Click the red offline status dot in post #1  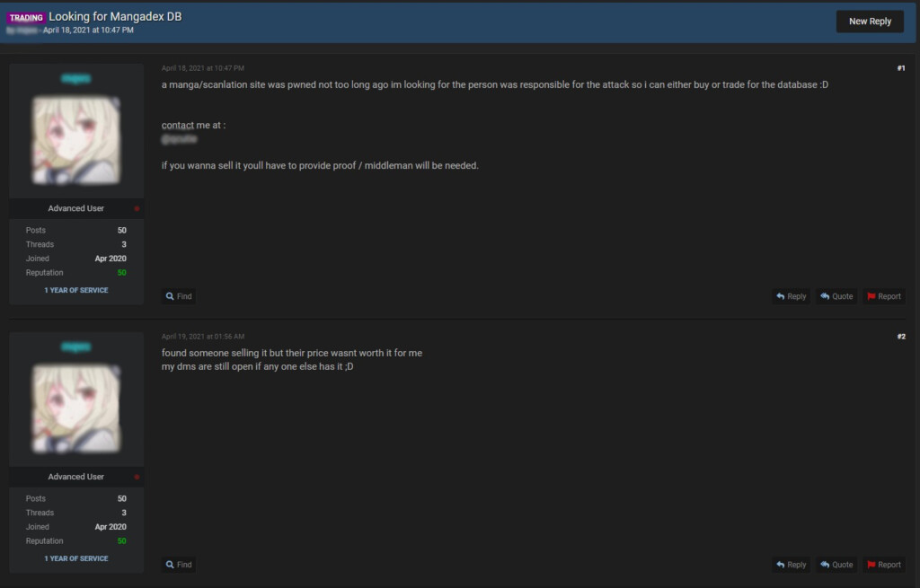(x=137, y=208)
